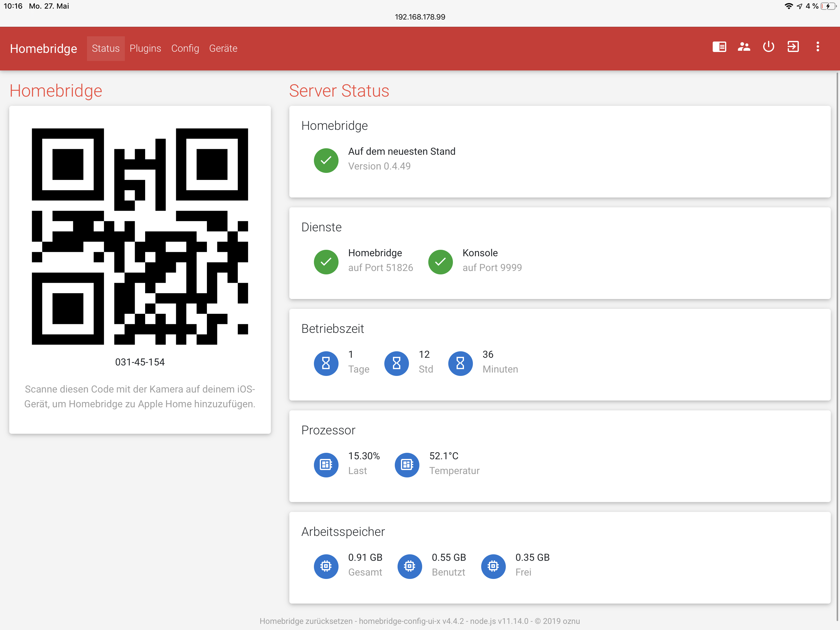Image resolution: width=840 pixels, height=630 pixels.
Task: Go to the Geräte tab
Action: [223, 49]
